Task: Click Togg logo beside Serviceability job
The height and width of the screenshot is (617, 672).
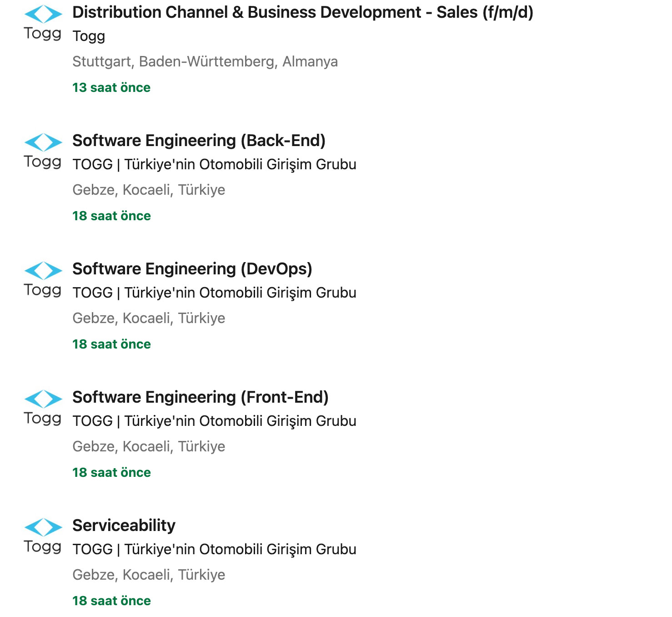Action: point(43,537)
